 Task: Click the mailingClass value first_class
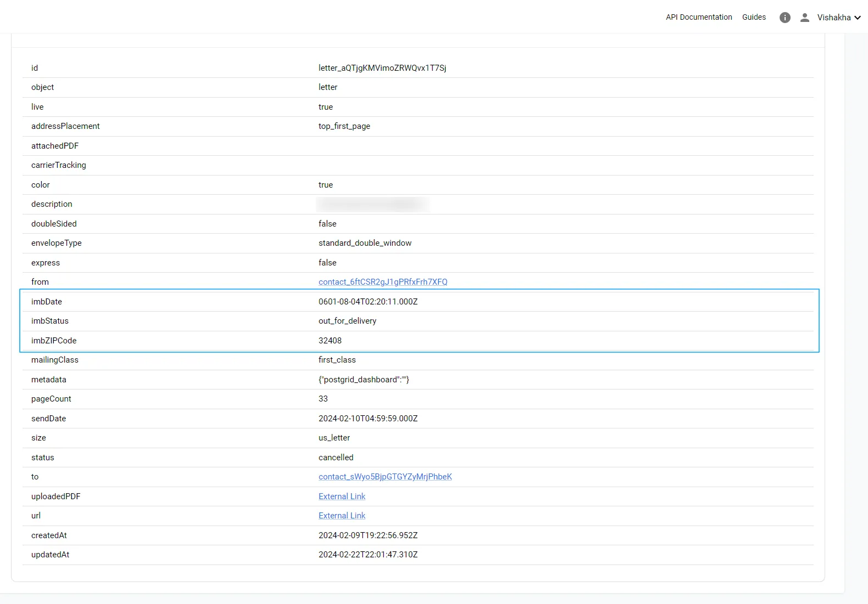coord(337,360)
